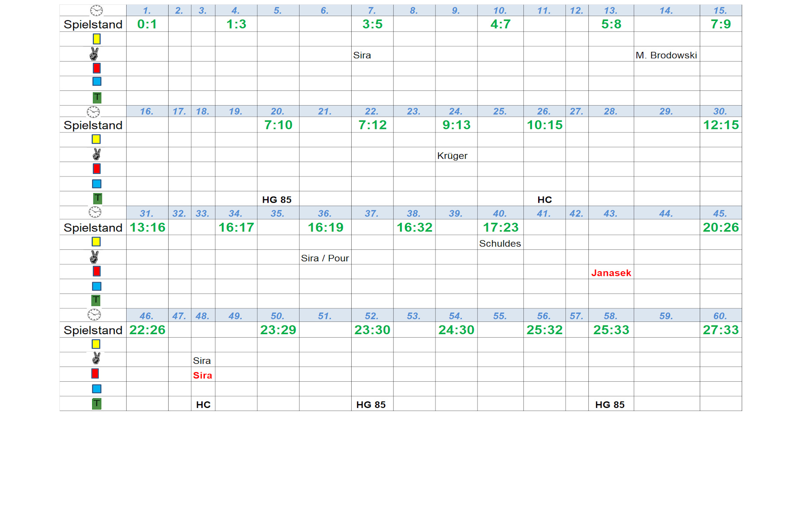Select the HG 85 timeout at minute 58

pyautogui.click(x=610, y=404)
